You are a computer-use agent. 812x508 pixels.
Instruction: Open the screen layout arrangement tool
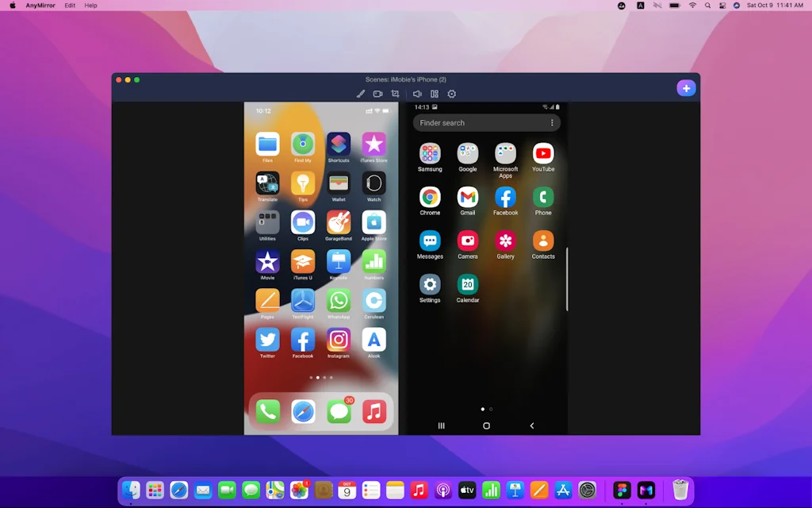click(434, 94)
